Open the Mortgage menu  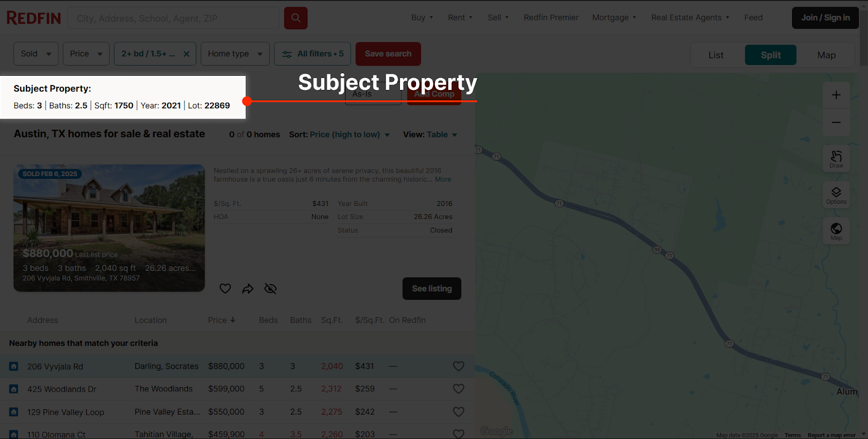[x=614, y=17]
